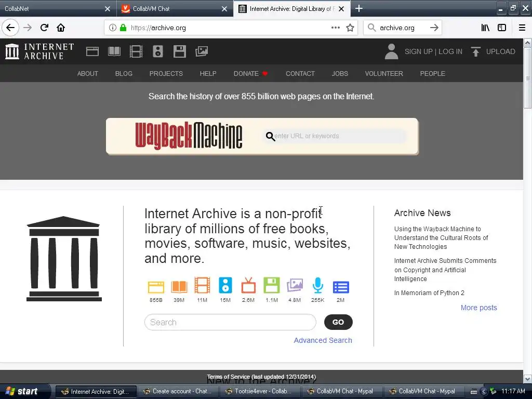Open the Audio speaker icon in header
The width and height of the screenshot is (532, 399).
(x=158, y=51)
